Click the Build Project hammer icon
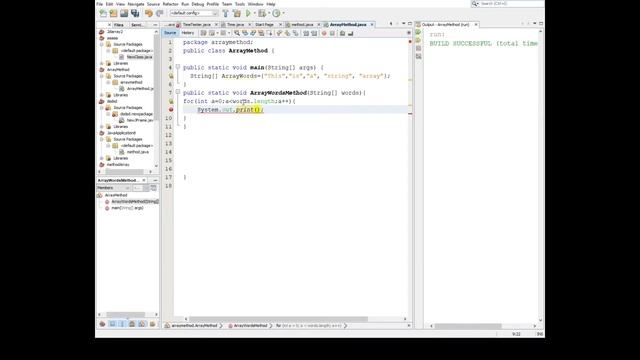The width and height of the screenshot is (640, 360). coord(226,13)
